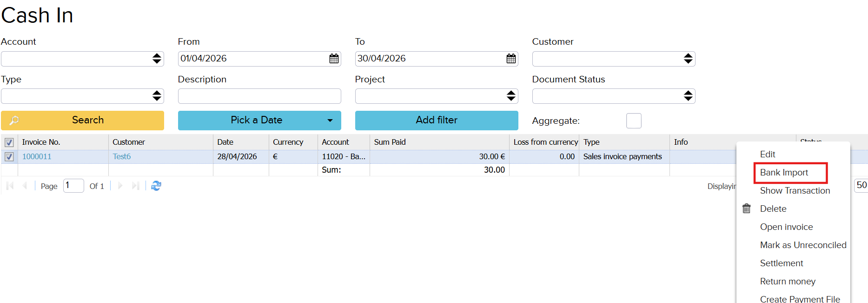Toggle the select-all checkbox in table header

(9, 142)
